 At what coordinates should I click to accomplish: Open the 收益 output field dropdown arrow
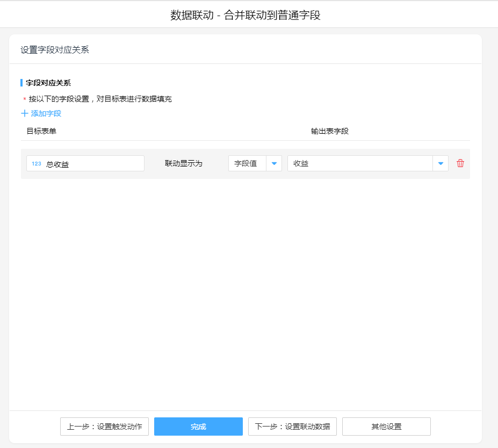pos(441,163)
